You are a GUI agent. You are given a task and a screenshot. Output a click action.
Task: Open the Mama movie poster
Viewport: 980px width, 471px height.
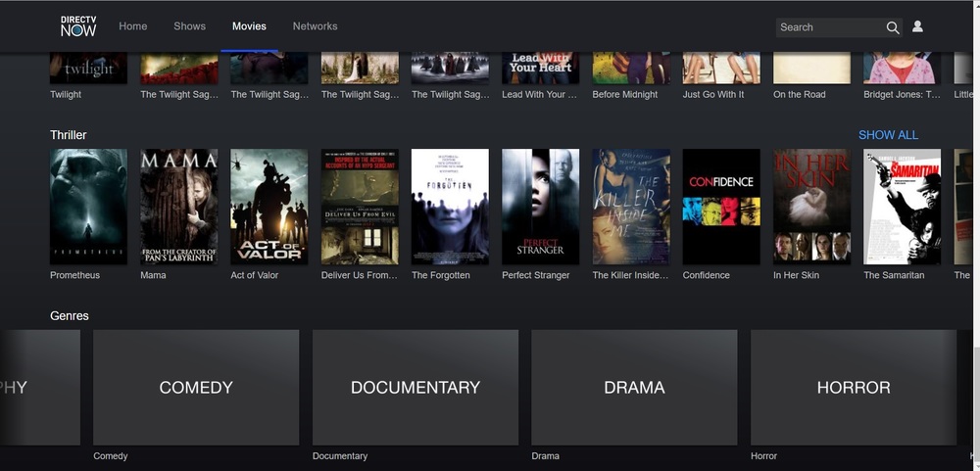pyautogui.click(x=179, y=207)
